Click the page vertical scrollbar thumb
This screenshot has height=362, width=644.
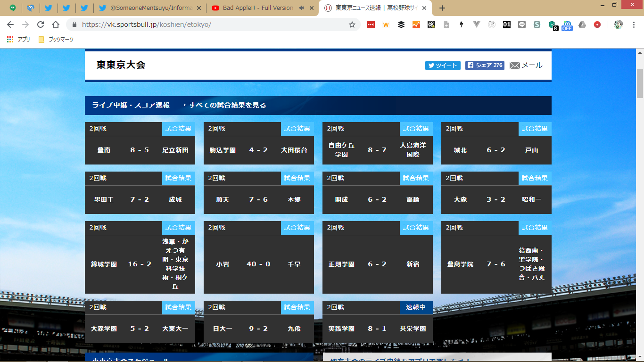point(640,83)
